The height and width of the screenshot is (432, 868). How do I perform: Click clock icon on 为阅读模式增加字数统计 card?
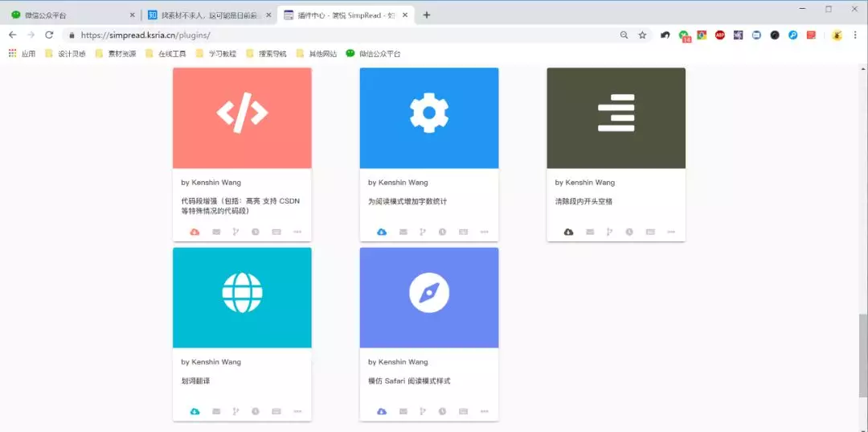coord(442,232)
